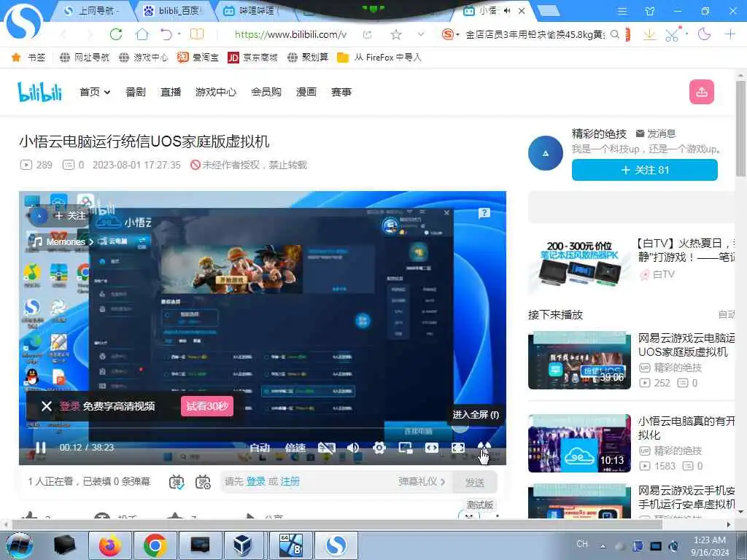Open Sogou search engine selector

click(x=450, y=34)
